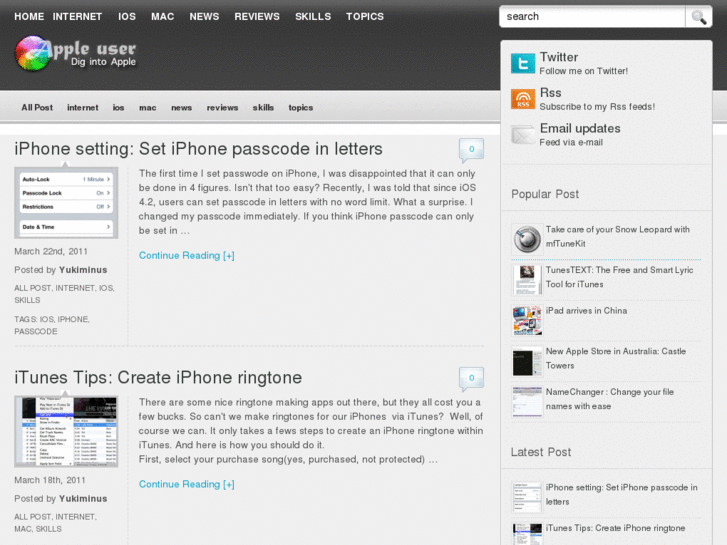
Task: Click the search magnifier icon
Action: coord(699,17)
